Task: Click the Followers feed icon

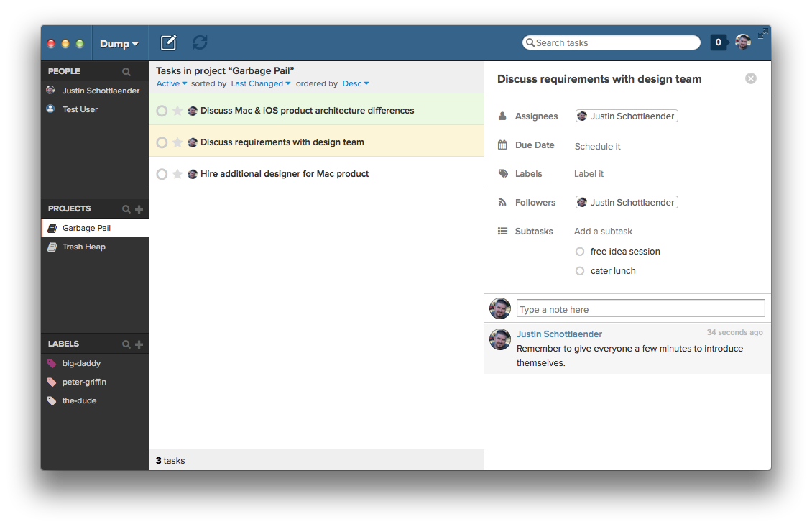Action: (x=502, y=202)
